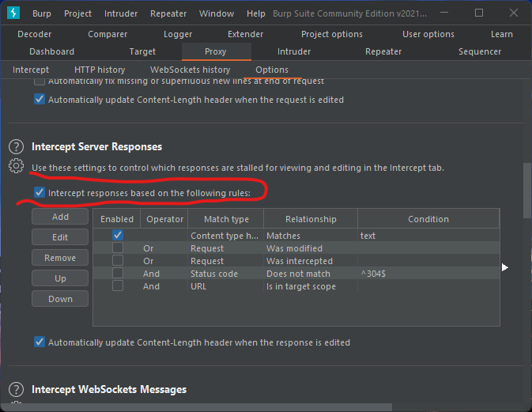Move the rule down with Down button
The height and width of the screenshot is (412, 532).
pyautogui.click(x=60, y=299)
